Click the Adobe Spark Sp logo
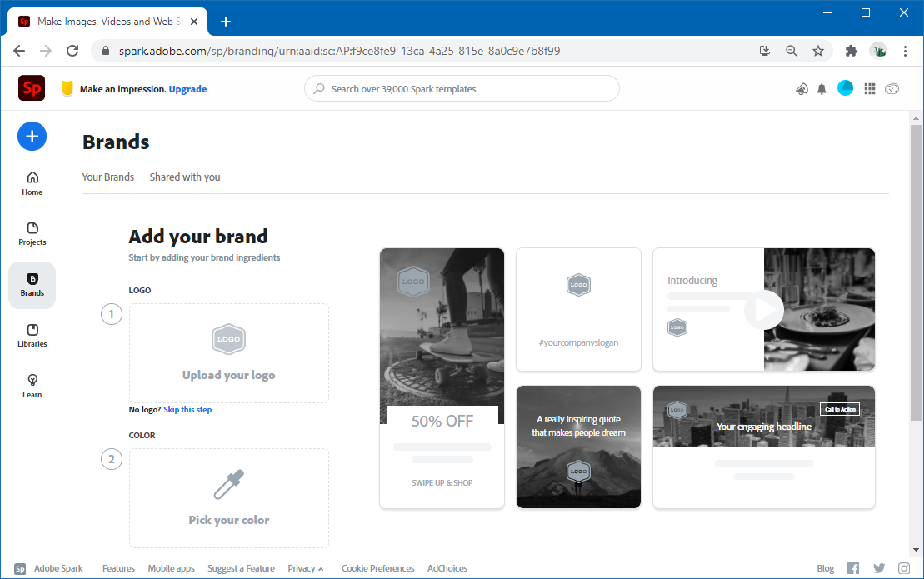Screen dimensions: 924x579 click(32, 88)
